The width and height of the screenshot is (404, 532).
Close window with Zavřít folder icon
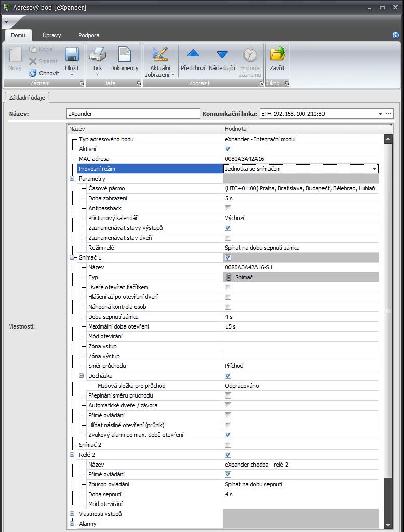click(277, 54)
